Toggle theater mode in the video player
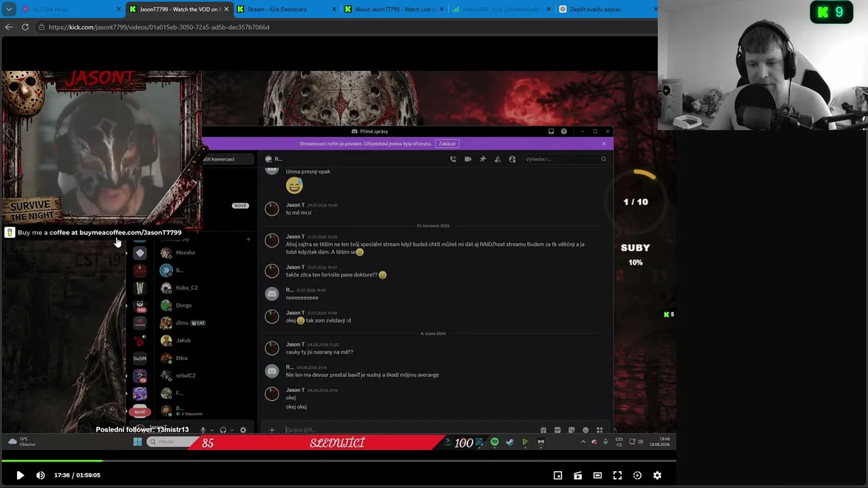 click(x=597, y=475)
